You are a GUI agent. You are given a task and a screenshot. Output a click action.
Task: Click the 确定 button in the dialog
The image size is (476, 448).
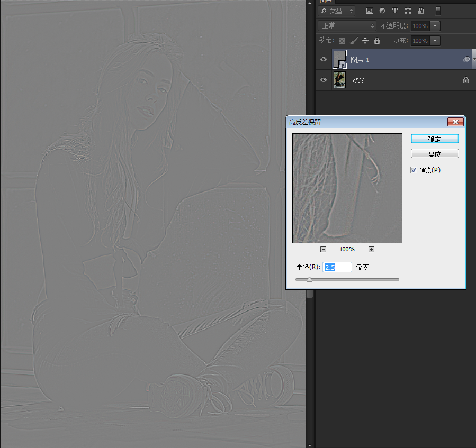click(435, 139)
